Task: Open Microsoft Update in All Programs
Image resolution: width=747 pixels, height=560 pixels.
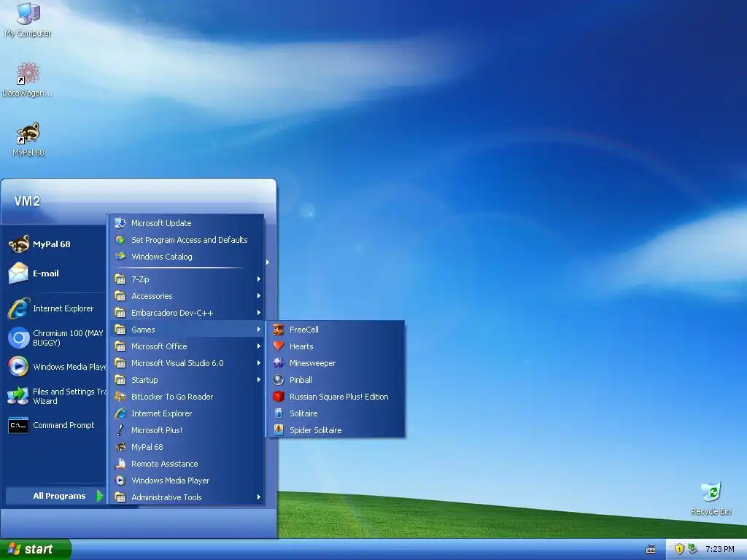Action: [x=187, y=223]
